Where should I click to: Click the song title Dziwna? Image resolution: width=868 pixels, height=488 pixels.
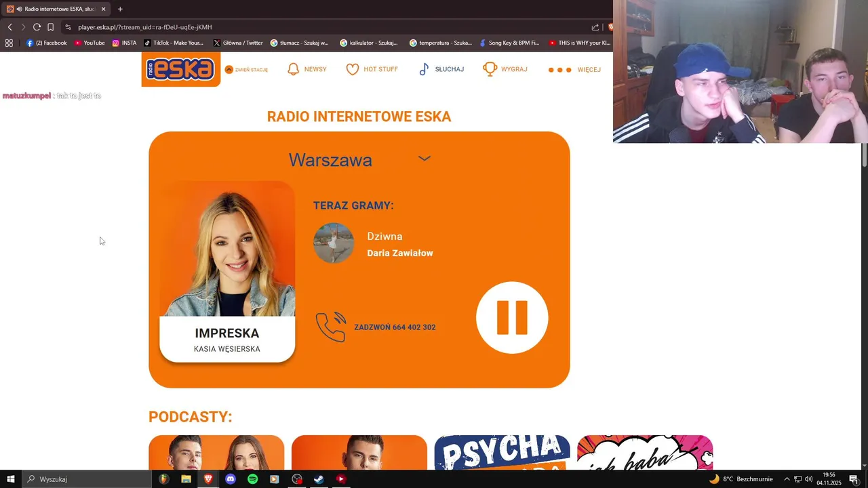tap(384, 237)
